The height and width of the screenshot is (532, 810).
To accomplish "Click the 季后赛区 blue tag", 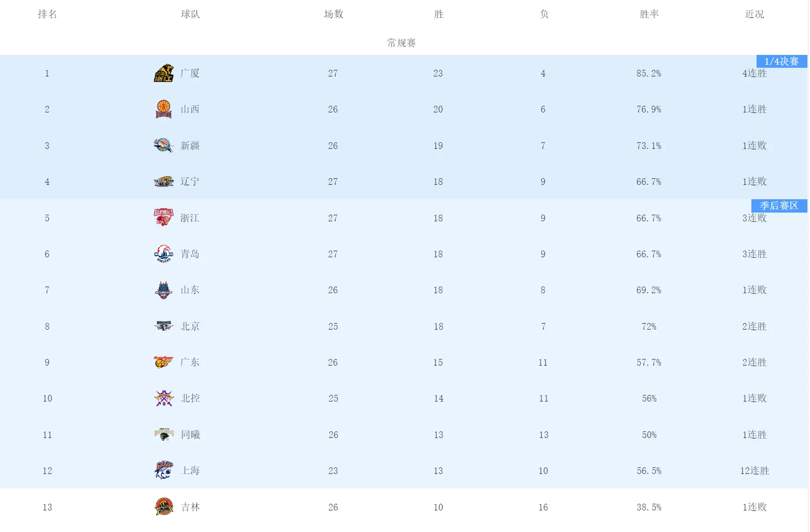I will 779,206.
